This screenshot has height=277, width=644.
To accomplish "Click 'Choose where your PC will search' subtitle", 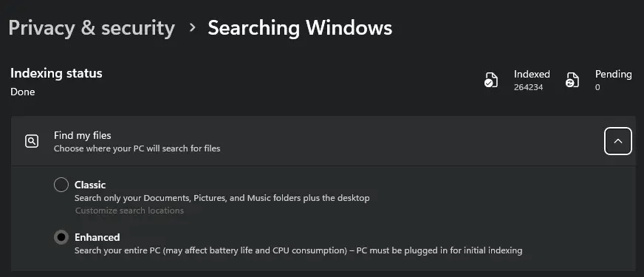I will (x=137, y=148).
